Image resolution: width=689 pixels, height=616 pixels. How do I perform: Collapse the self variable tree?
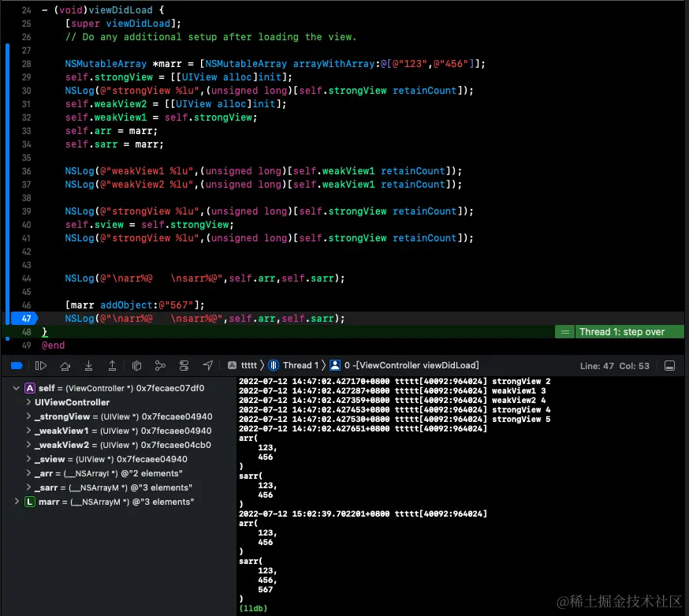(x=17, y=388)
